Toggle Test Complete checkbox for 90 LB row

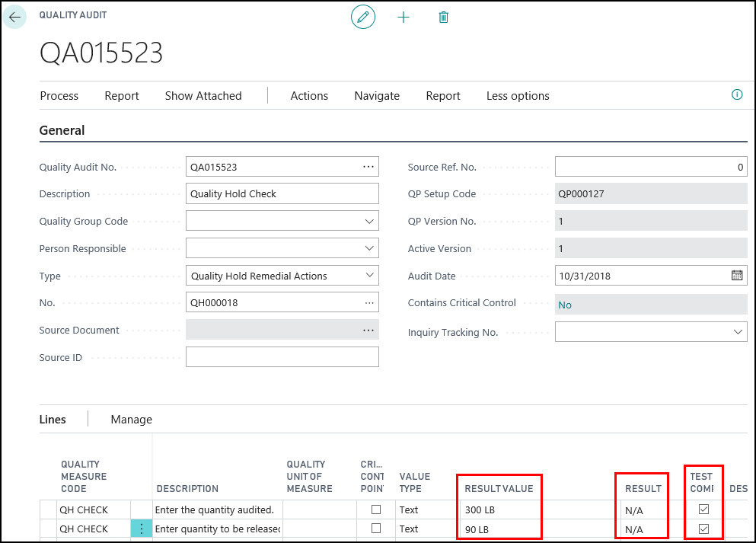coord(704,529)
